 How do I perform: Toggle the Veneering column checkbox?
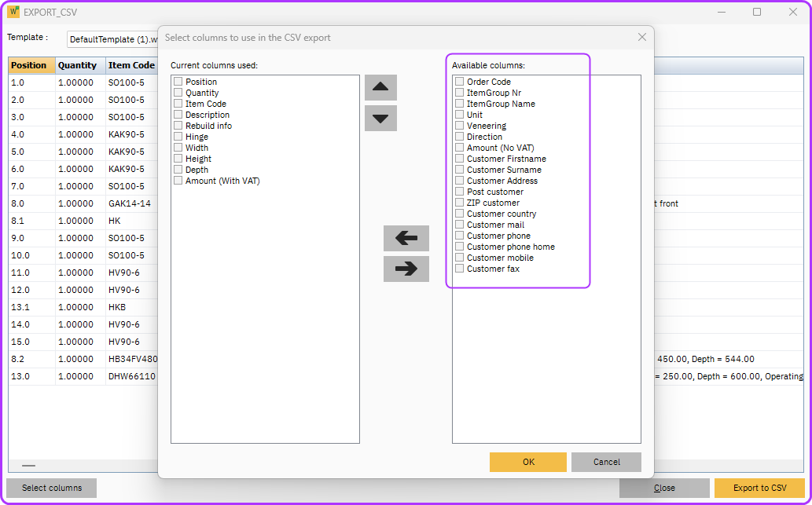[x=460, y=126]
